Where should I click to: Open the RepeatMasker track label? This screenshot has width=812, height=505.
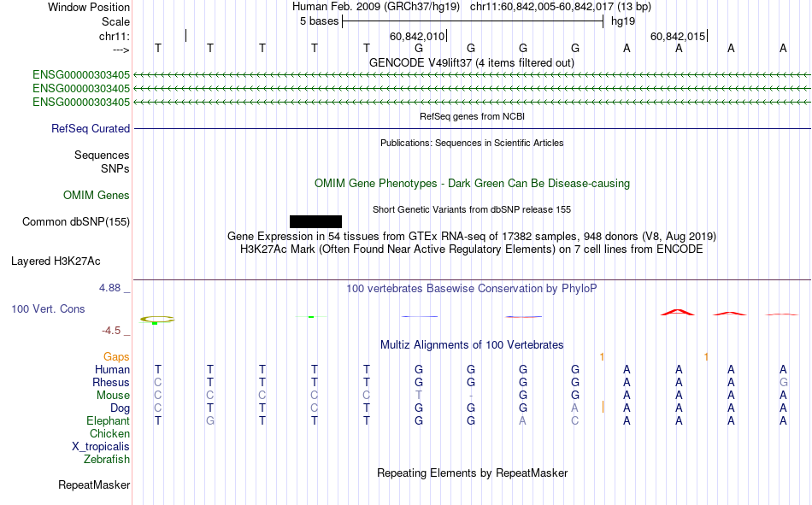pos(94,484)
